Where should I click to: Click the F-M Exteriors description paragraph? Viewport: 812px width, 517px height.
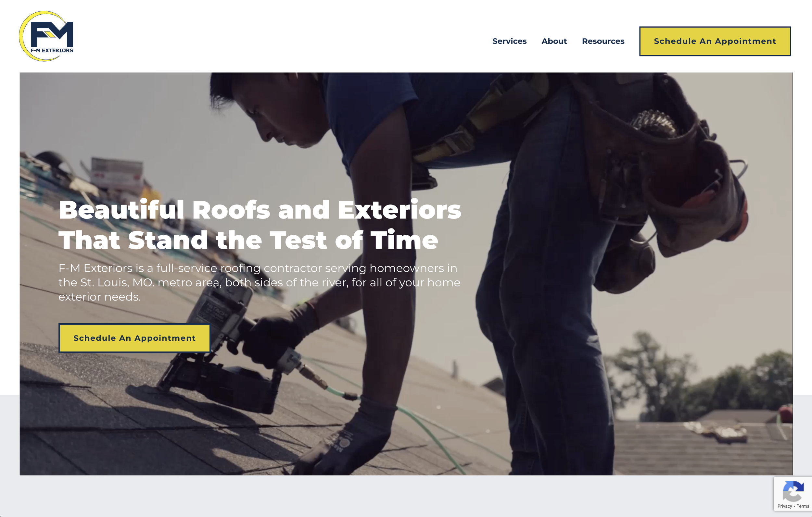(x=259, y=282)
